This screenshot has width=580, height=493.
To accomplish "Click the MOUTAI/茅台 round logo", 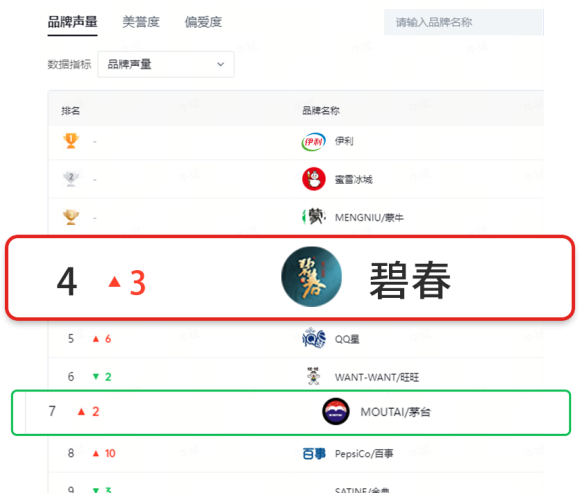I will tap(335, 411).
